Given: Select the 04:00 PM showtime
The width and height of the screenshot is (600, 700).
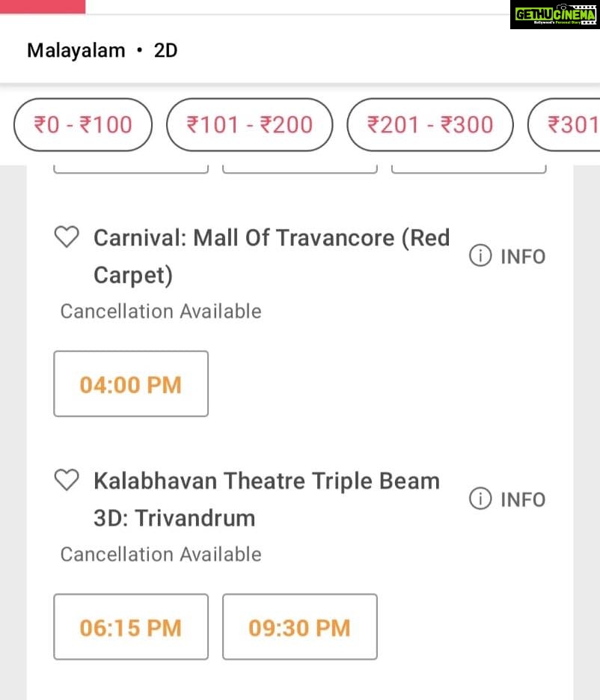Looking at the screenshot, I should 131,384.
